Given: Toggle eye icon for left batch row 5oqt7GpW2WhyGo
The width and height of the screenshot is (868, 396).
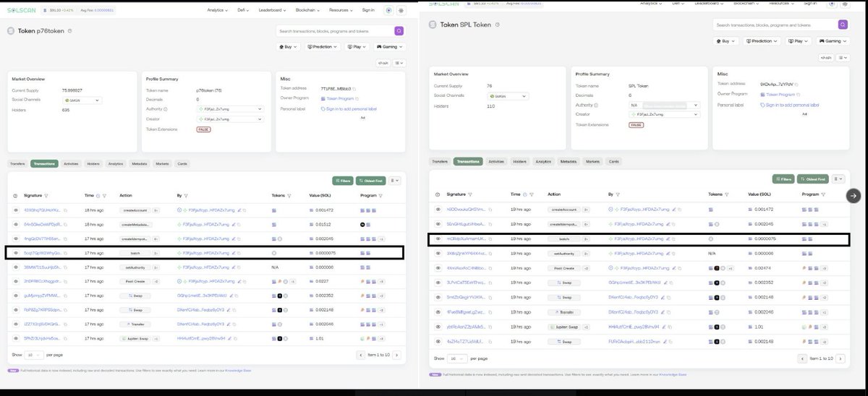Looking at the screenshot, I should [16, 253].
